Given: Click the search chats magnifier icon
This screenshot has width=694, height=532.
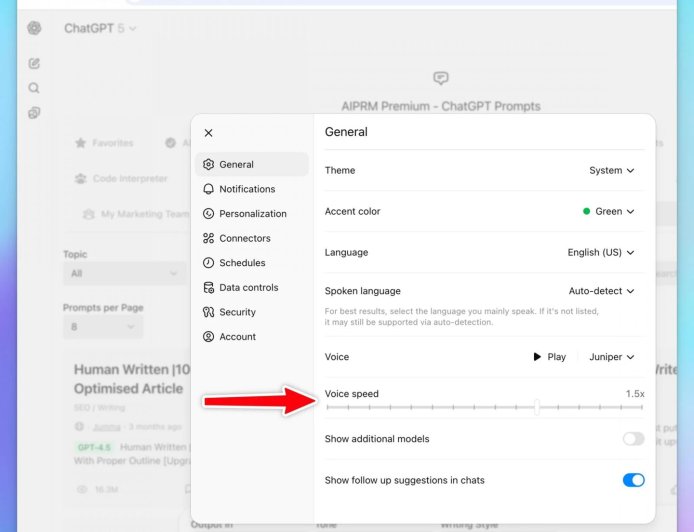Looking at the screenshot, I should [35, 88].
